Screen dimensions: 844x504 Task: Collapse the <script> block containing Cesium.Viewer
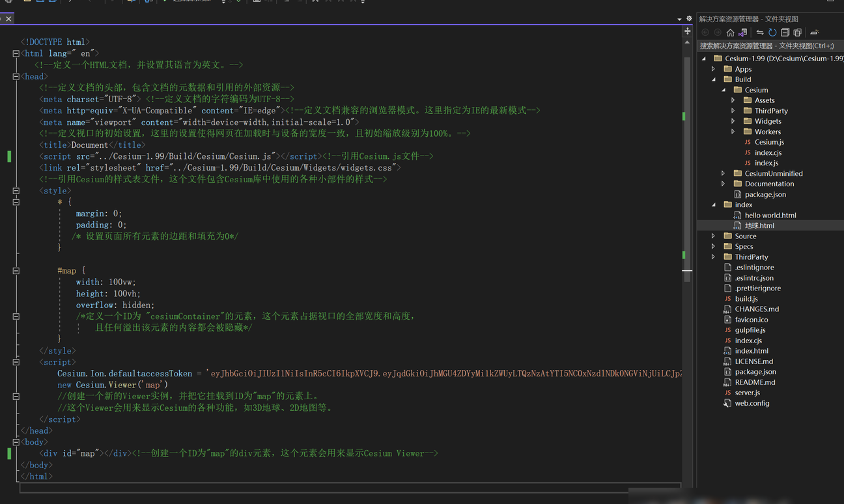pyautogui.click(x=16, y=362)
